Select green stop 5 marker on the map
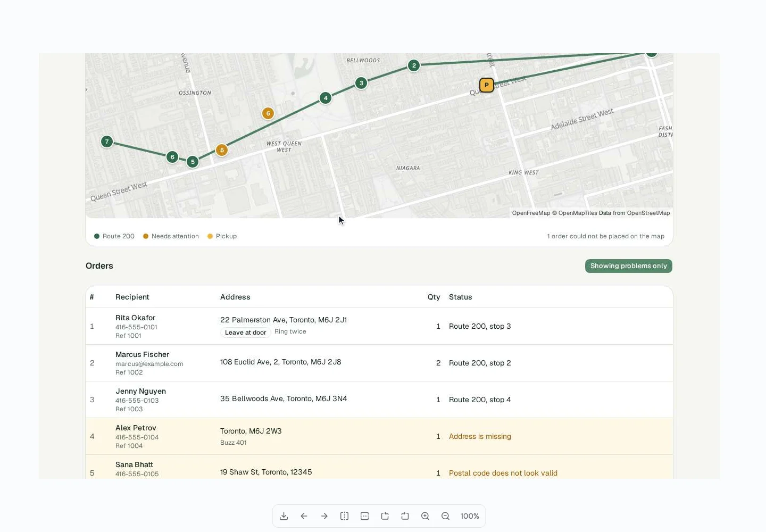Image resolution: width=766 pixels, height=532 pixels. pyautogui.click(x=193, y=162)
